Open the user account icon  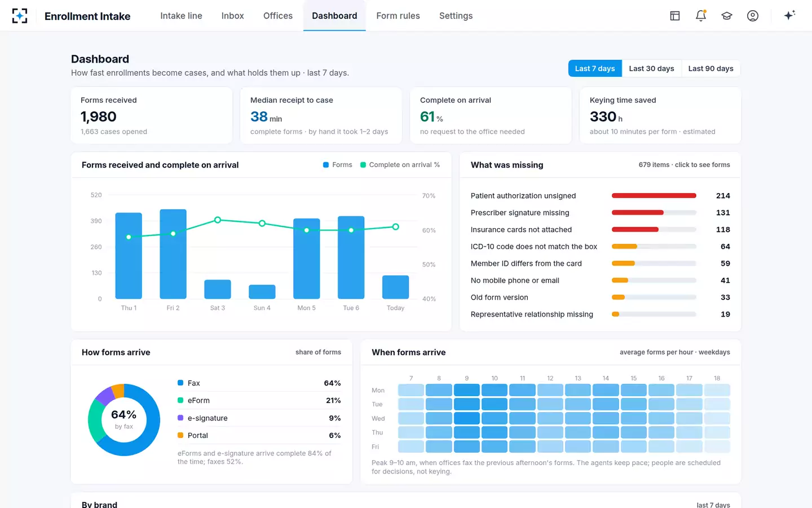click(753, 16)
